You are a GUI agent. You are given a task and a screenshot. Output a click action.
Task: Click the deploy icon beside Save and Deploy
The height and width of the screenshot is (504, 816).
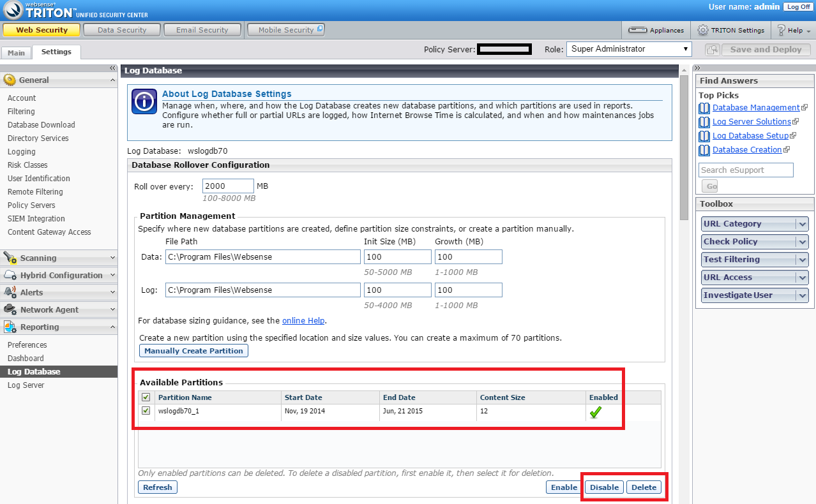pyautogui.click(x=713, y=50)
